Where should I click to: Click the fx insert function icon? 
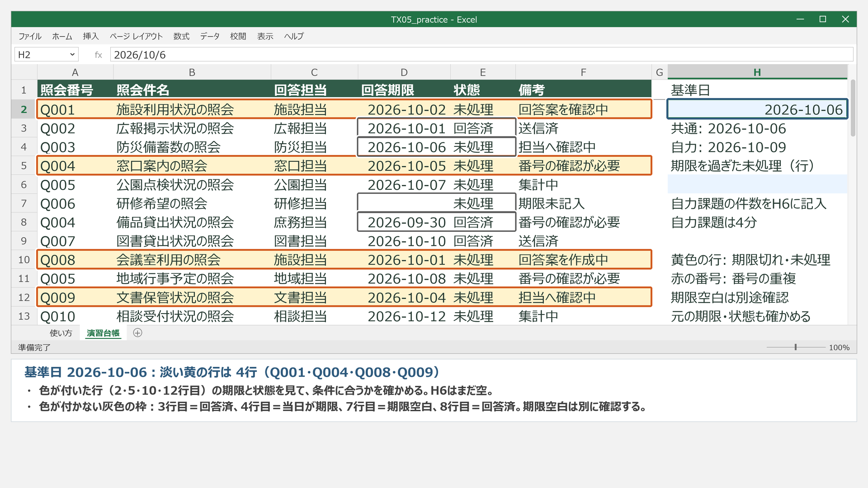(98, 55)
